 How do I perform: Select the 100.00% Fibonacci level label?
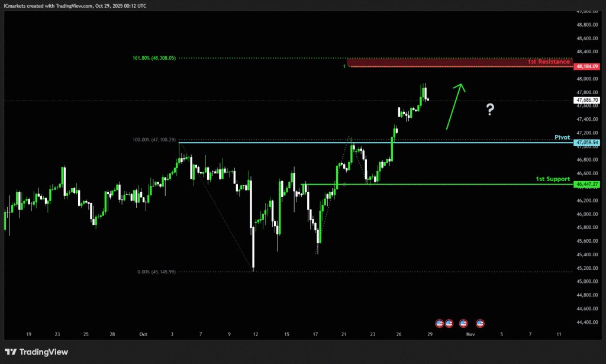click(x=154, y=140)
